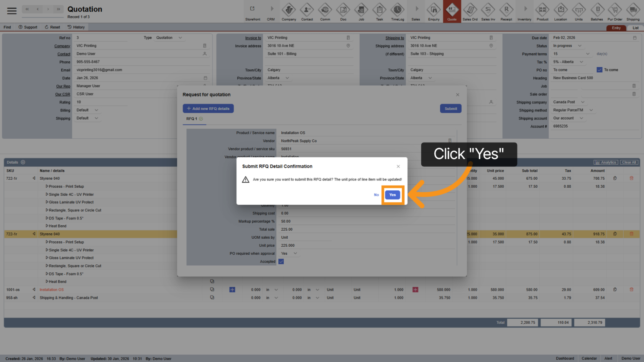Click No to cancel RFQ submission
The width and height of the screenshot is (644, 362).
click(x=376, y=195)
